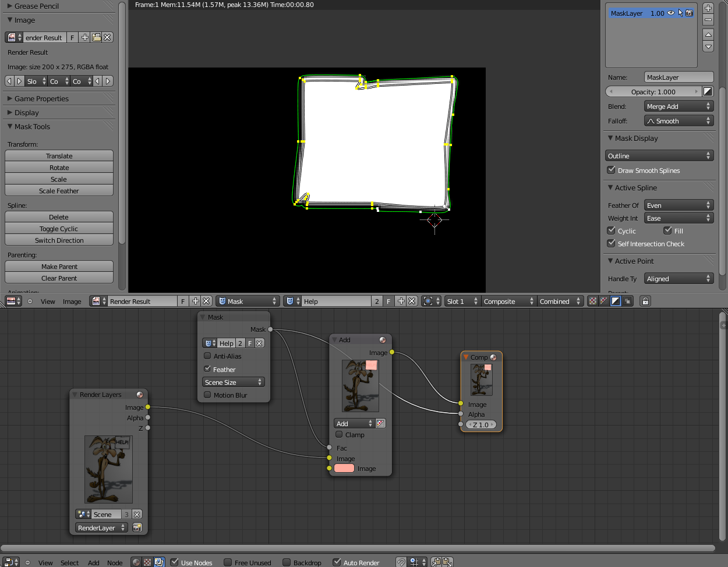The height and width of the screenshot is (567, 728).
Task: Toggle Cyclic in Active Spline panel
Action: (611, 231)
